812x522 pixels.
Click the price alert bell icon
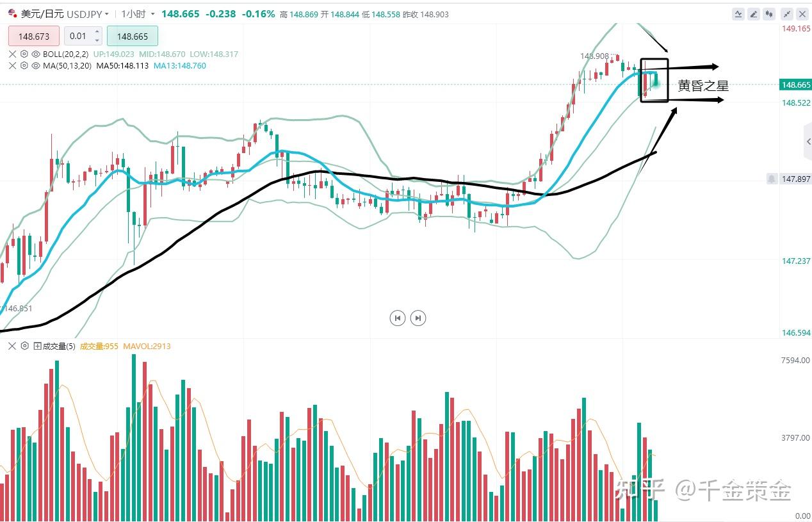pos(772,179)
